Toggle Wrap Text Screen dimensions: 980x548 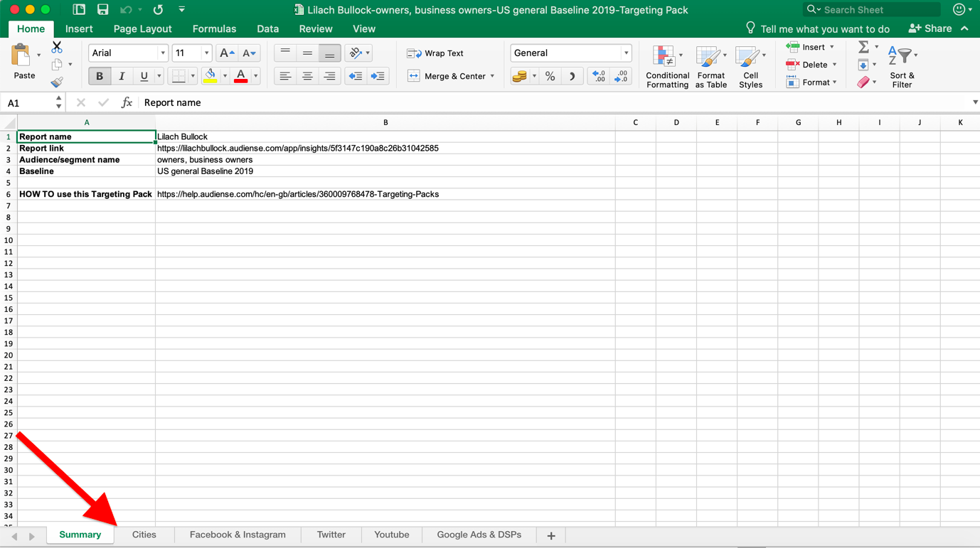click(x=435, y=53)
